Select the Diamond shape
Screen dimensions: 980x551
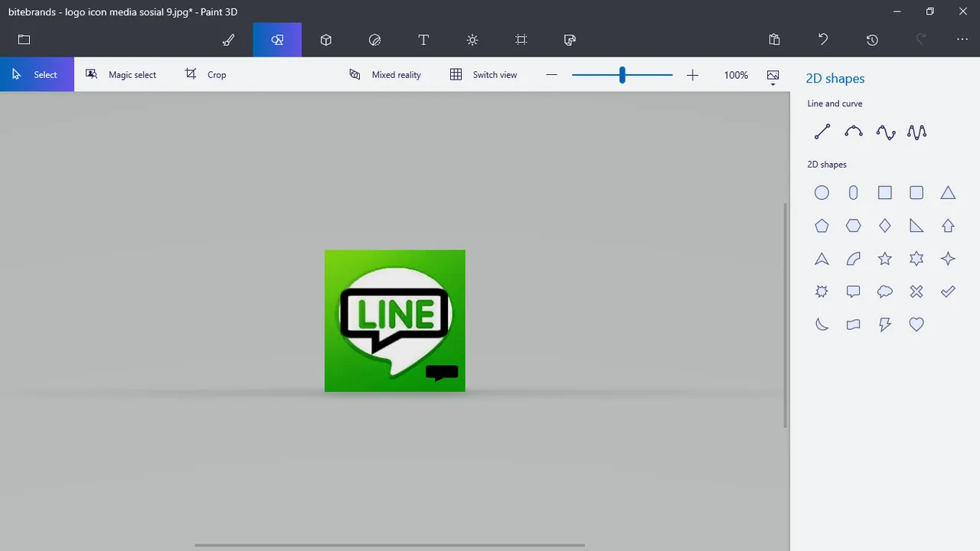885,226
